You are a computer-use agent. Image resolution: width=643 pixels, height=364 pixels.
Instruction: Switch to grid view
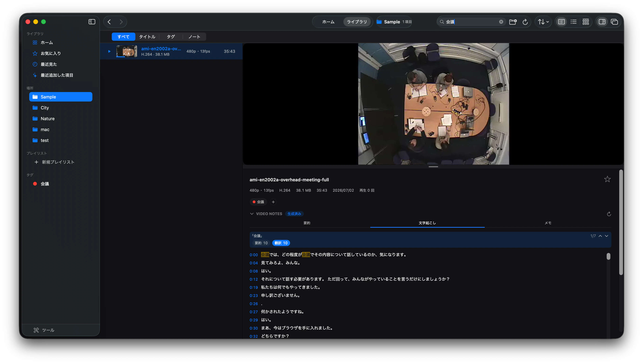pos(585,22)
